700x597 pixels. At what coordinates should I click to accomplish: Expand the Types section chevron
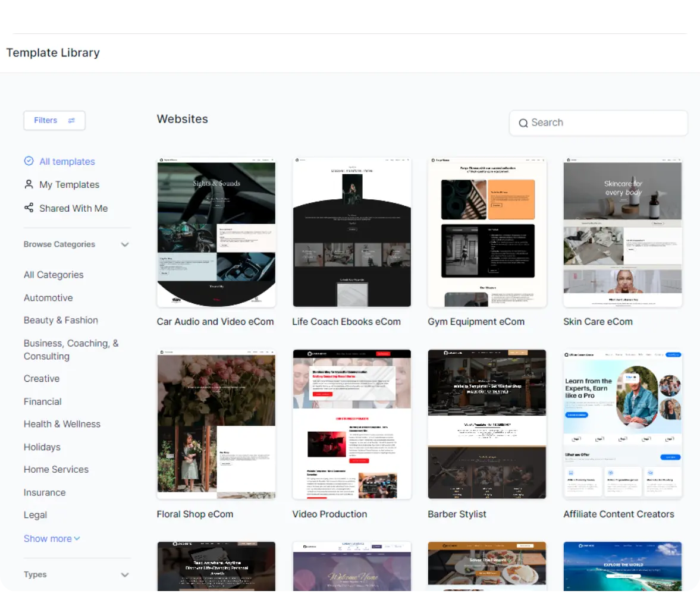(125, 574)
